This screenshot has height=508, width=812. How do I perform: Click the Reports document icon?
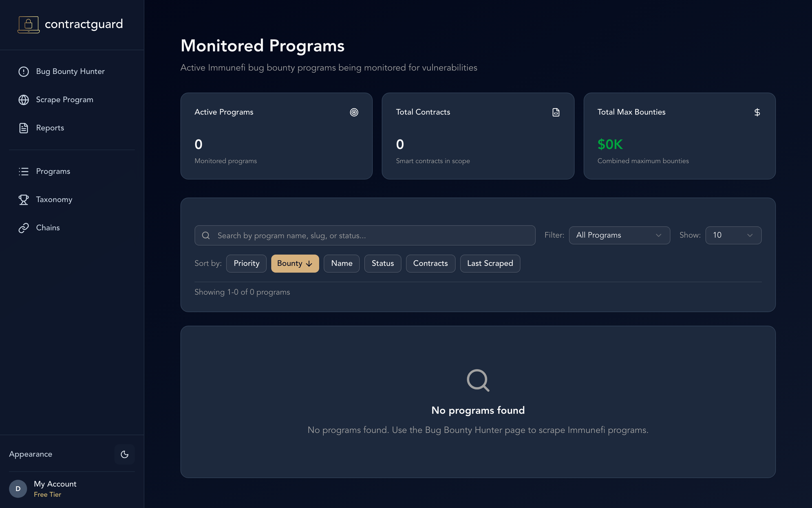click(x=23, y=128)
